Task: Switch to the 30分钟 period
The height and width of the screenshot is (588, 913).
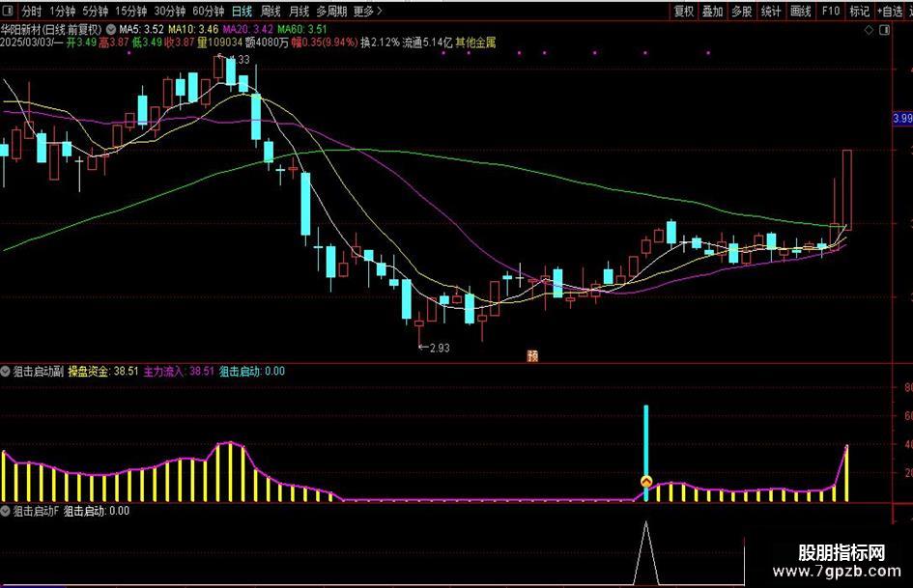Action: click(169, 11)
